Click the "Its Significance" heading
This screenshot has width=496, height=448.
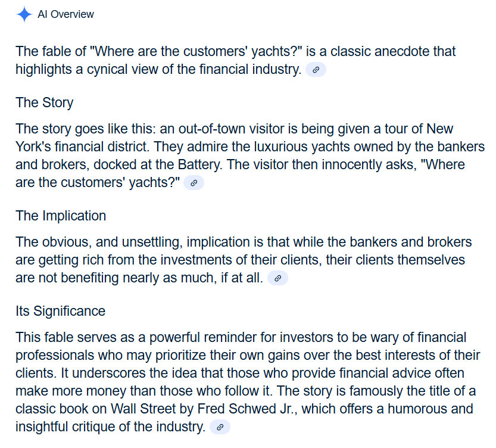(60, 311)
